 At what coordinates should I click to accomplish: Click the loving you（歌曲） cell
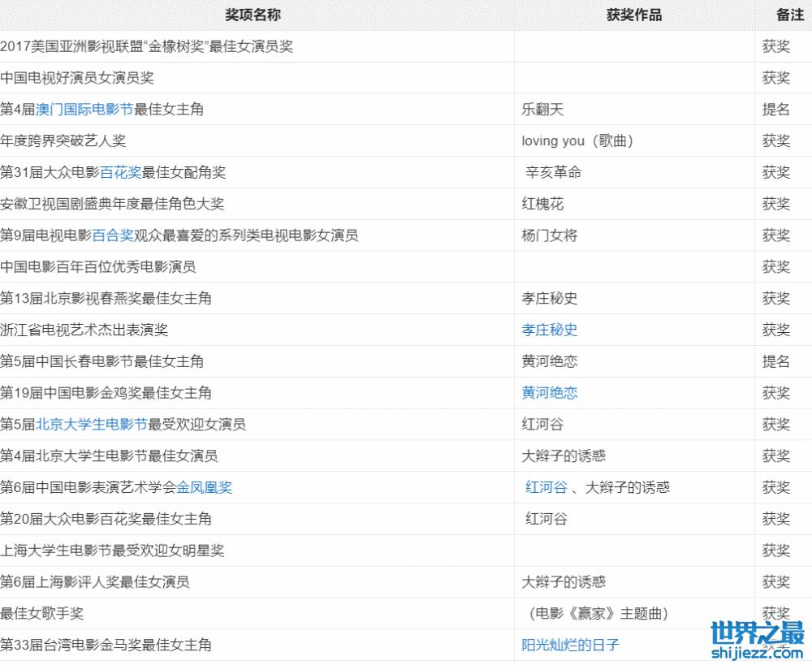pos(577,141)
